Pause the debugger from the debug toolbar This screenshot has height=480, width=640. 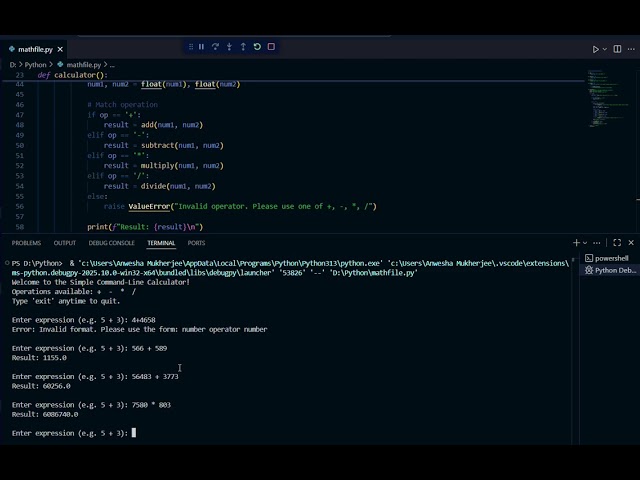[202, 47]
